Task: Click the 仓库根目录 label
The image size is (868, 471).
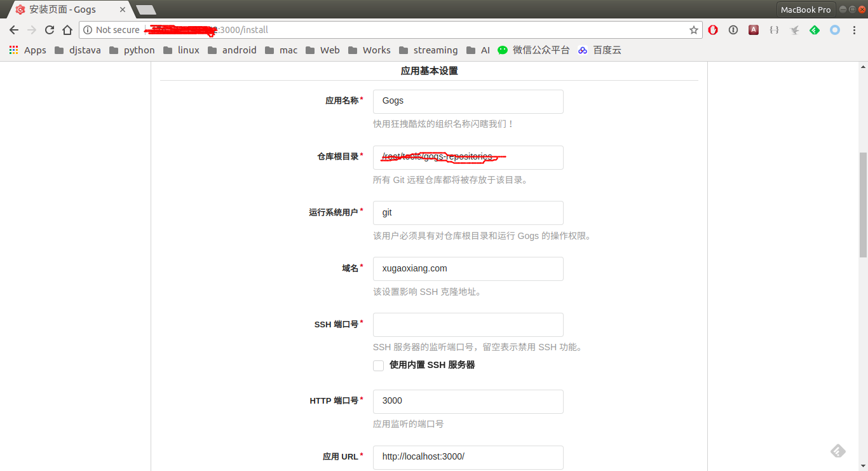Action: [x=338, y=156]
